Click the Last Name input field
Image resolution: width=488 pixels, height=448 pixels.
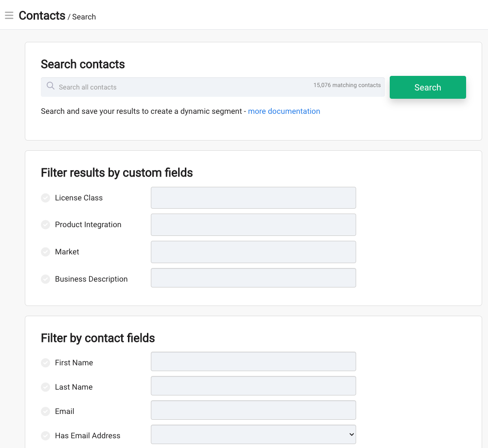click(253, 386)
